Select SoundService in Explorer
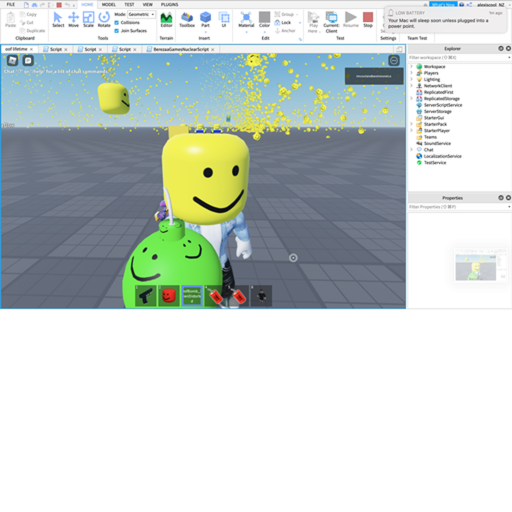Viewport: 512px width, 512px height. point(437,143)
